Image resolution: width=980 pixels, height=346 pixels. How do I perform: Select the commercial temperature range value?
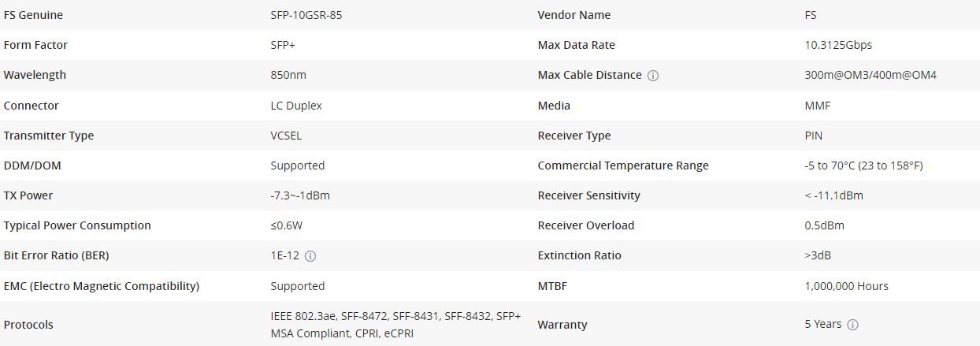coord(863,166)
